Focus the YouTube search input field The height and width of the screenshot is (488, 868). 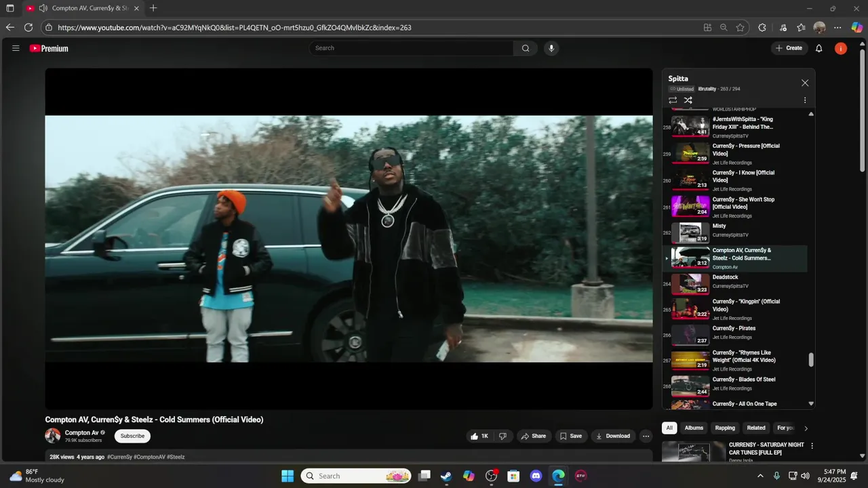point(411,48)
